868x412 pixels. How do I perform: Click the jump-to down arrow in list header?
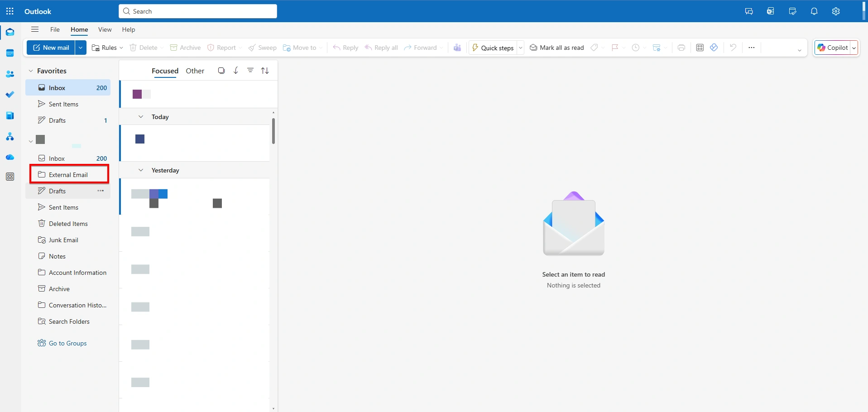pos(236,71)
